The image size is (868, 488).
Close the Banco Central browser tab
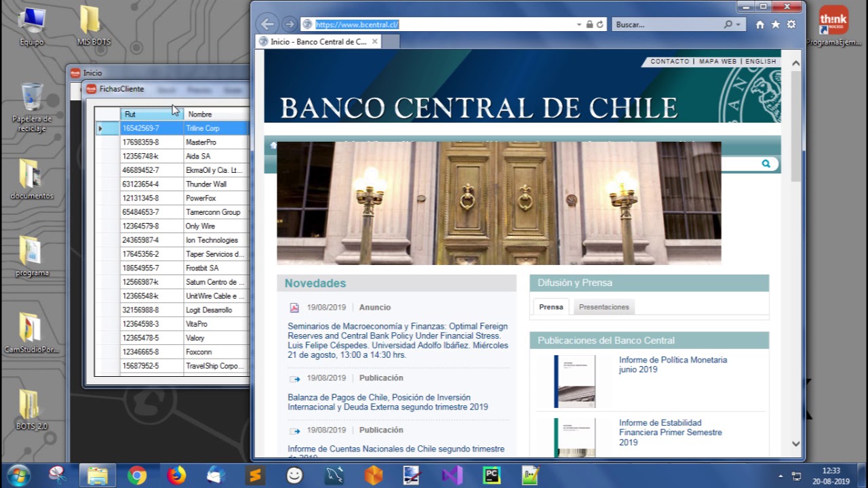[x=374, y=41]
